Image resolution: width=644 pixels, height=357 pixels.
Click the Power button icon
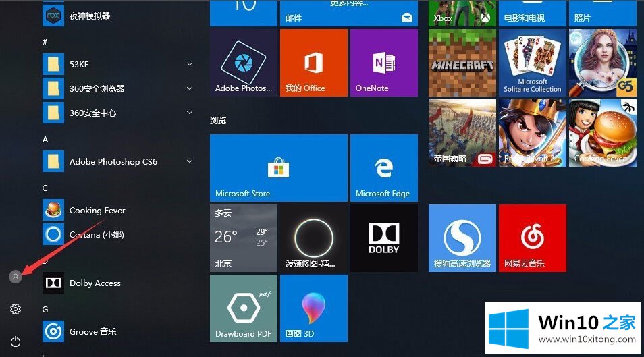16,341
